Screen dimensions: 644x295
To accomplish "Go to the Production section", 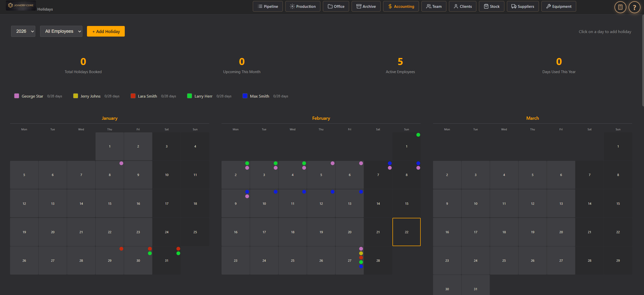I will click(303, 6).
